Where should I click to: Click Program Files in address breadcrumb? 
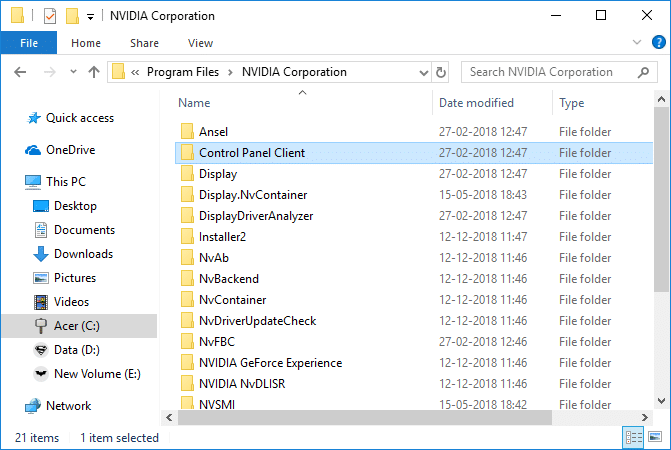[182, 72]
